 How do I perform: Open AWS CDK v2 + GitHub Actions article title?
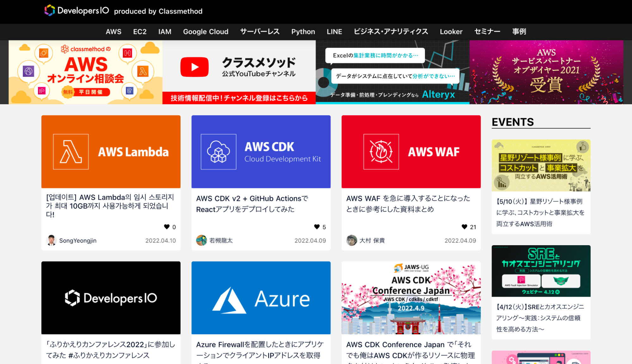pos(252,204)
